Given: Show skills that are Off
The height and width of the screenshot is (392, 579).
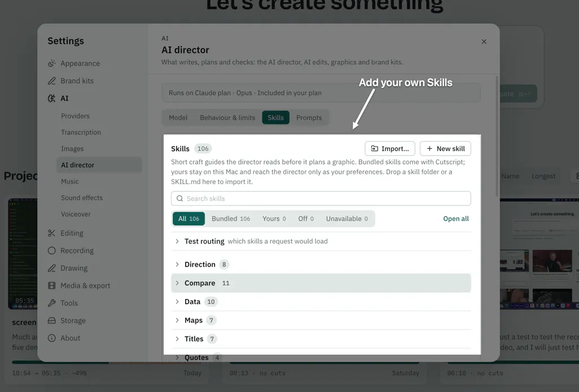Looking at the screenshot, I should coord(306,219).
